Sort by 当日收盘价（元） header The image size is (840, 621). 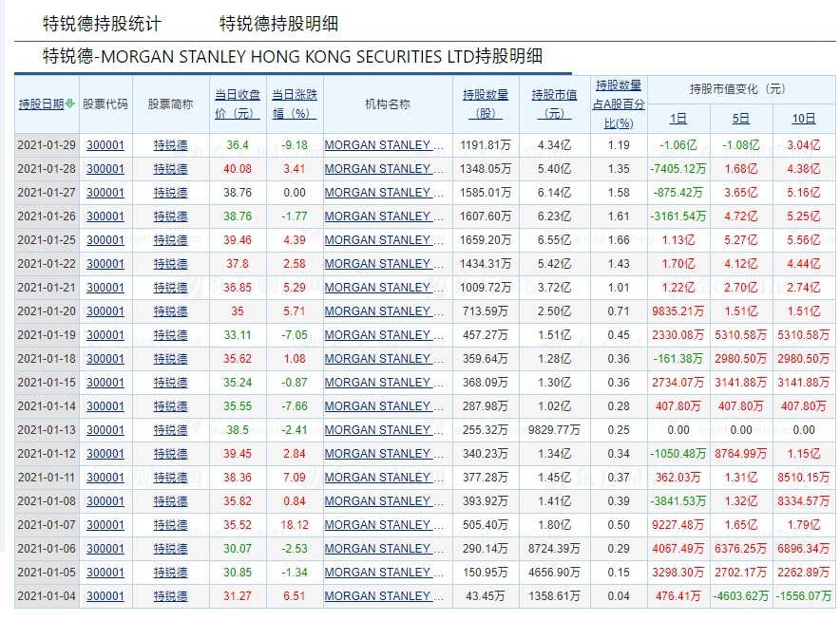point(238,103)
